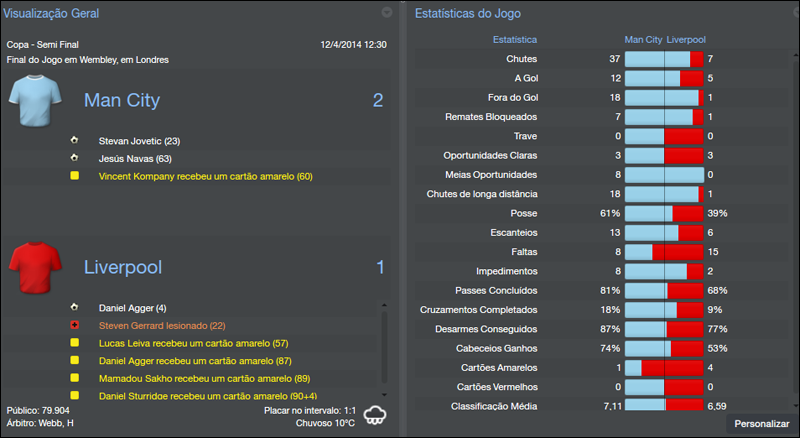
Task: Open the Estatísticas do Jogo panel dropdown arrow
Action: (786, 13)
